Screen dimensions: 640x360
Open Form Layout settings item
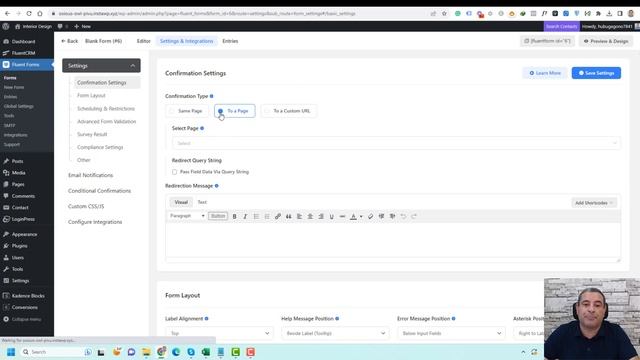click(x=91, y=96)
